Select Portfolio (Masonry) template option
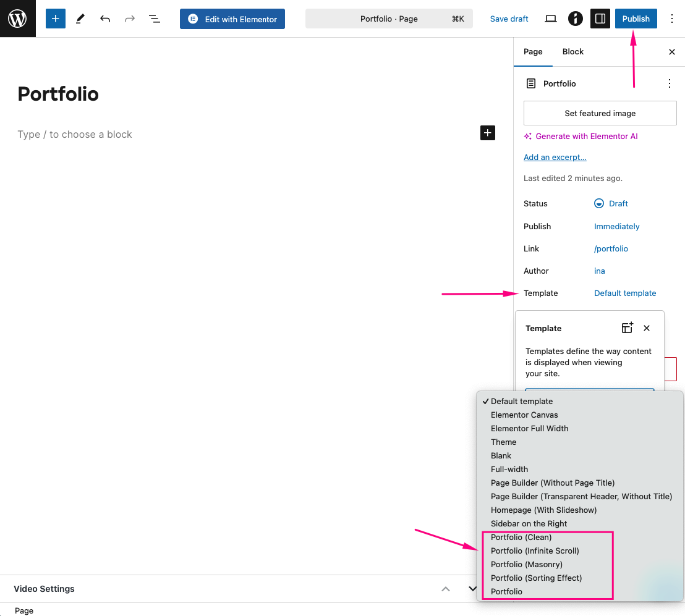Image resolution: width=685 pixels, height=616 pixels. [527, 564]
